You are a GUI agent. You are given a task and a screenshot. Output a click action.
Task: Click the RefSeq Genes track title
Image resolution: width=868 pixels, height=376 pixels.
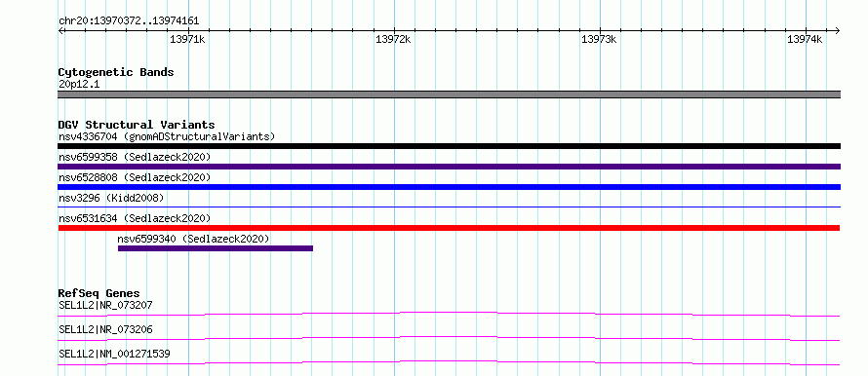click(x=99, y=293)
